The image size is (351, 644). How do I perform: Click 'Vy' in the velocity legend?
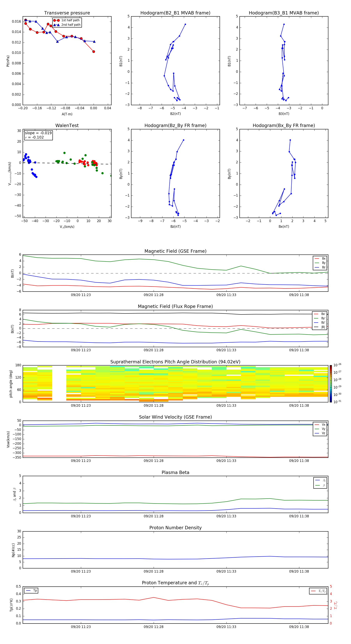pyautogui.click(x=324, y=429)
